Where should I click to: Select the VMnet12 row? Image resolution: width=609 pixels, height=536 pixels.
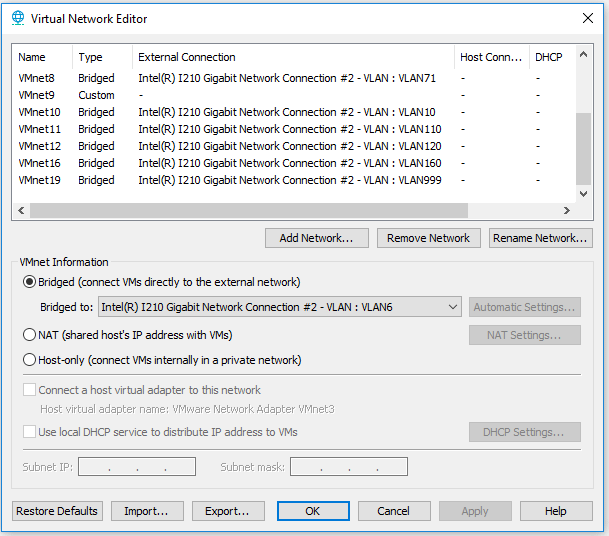[x=293, y=146]
